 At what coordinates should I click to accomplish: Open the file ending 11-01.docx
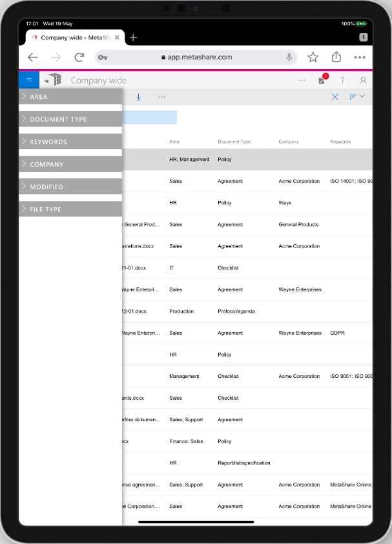pos(134,268)
